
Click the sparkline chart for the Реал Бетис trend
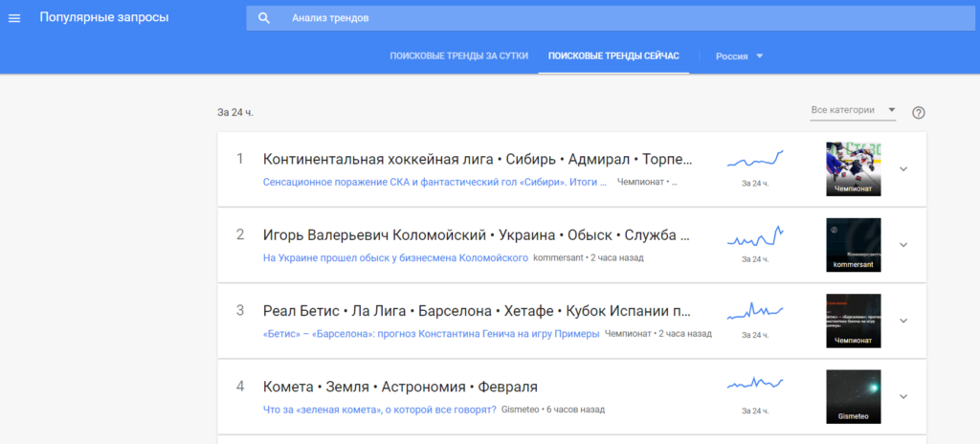coord(755,311)
